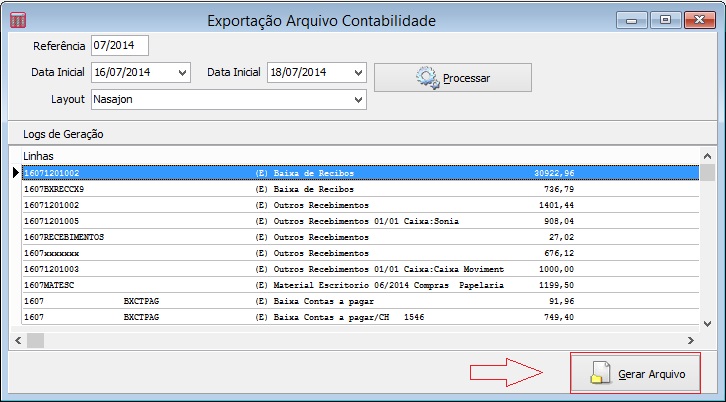
Task: Click the vertical scrollbar down arrow
Action: point(707,324)
